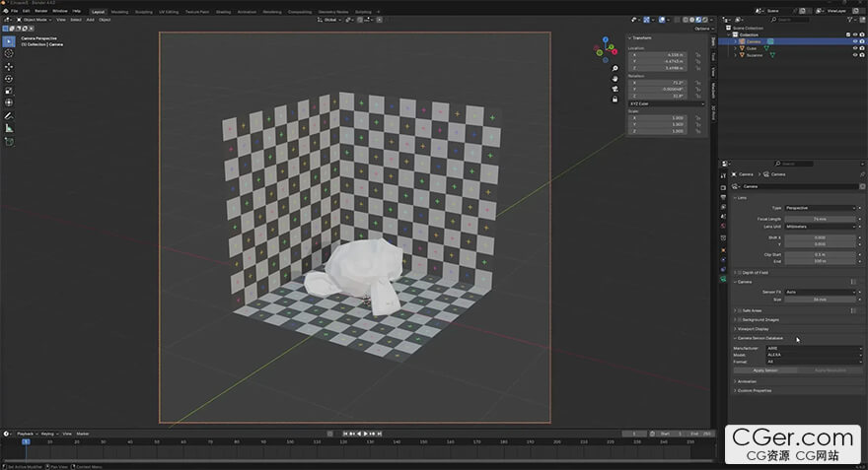The width and height of the screenshot is (868, 470).
Task: Toggle the camera view icon in viewport
Action: tap(615, 90)
